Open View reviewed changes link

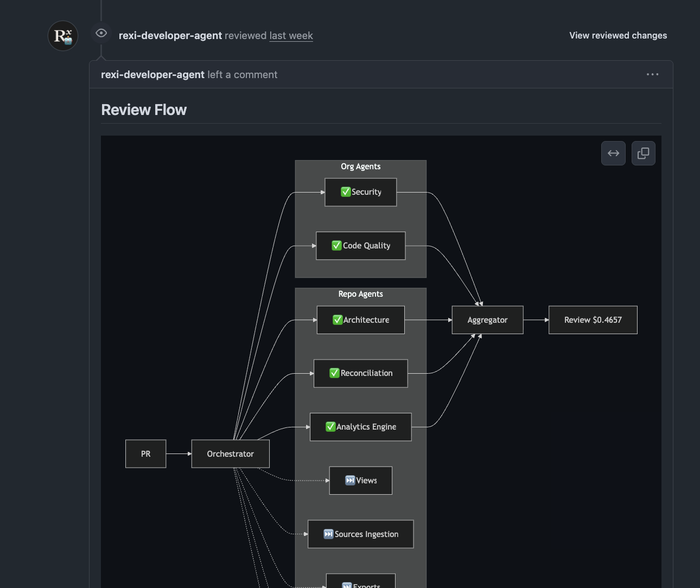[618, 35]
